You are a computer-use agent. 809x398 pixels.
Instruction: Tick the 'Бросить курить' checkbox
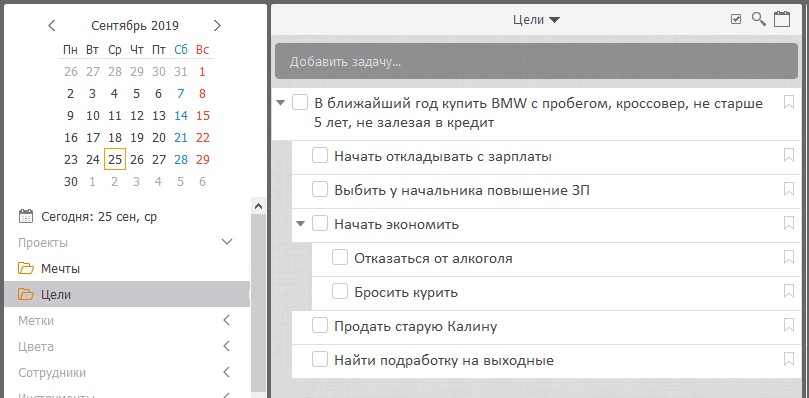click(339, 292)
